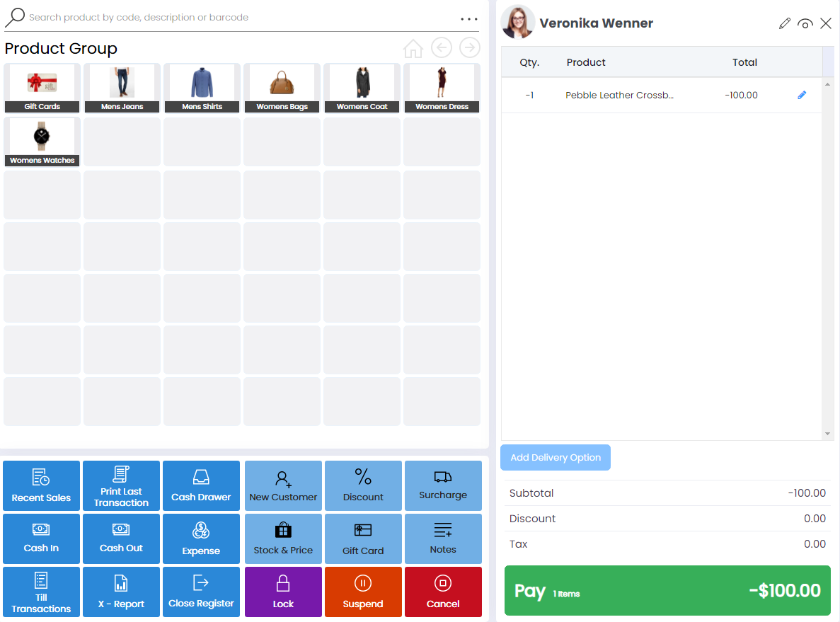
Task: Lock the register screen
Action: (283, 592)
